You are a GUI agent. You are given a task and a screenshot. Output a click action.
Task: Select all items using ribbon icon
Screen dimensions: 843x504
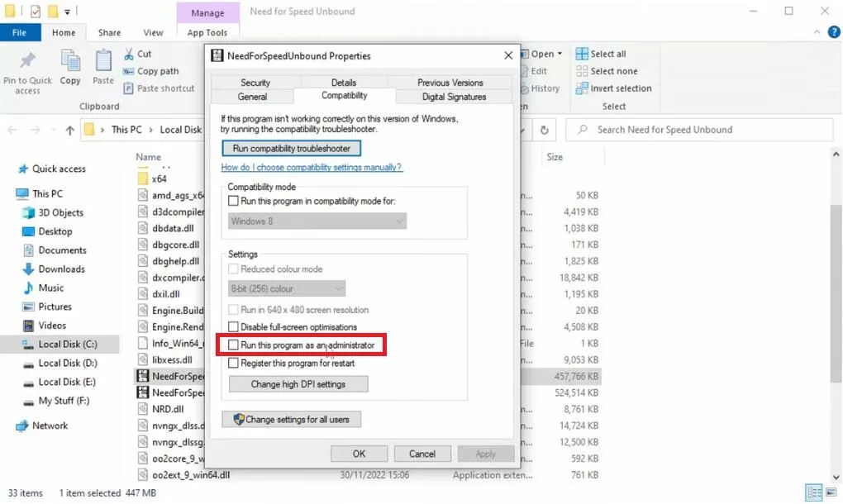tap(583, 55)
